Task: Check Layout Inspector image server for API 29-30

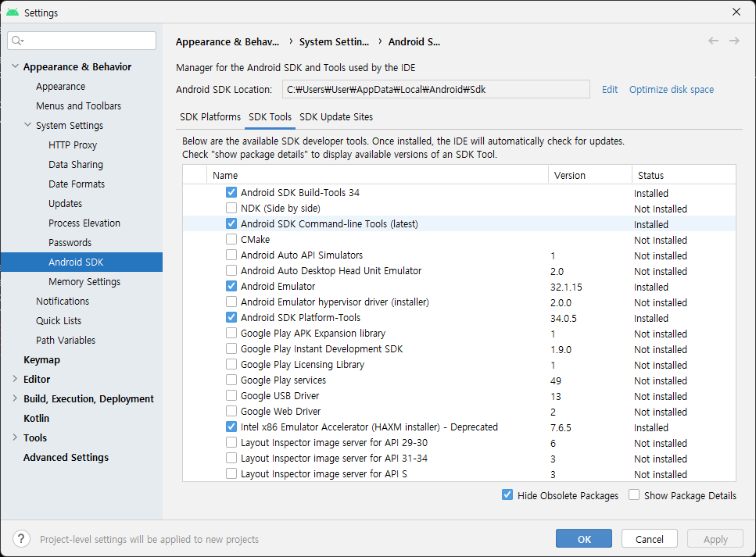Action: click(x=231, y=442)
